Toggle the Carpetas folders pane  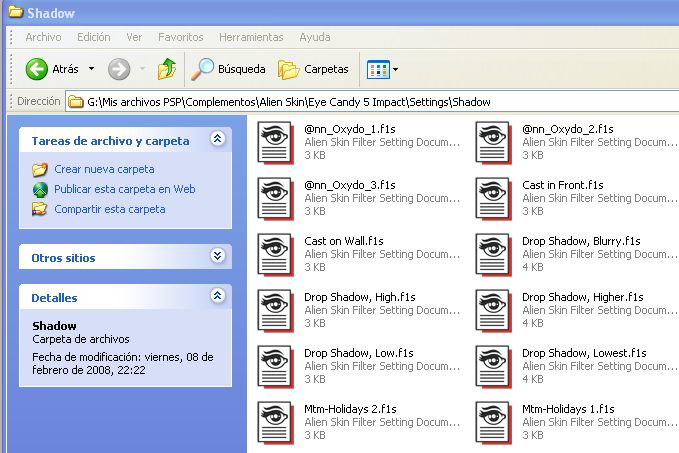(313, 69)
